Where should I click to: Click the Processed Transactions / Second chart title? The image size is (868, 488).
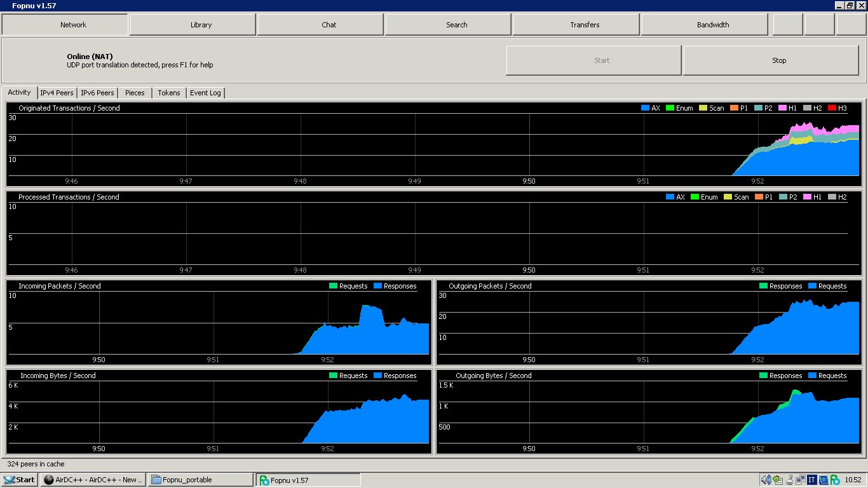[x=69, y=197]
